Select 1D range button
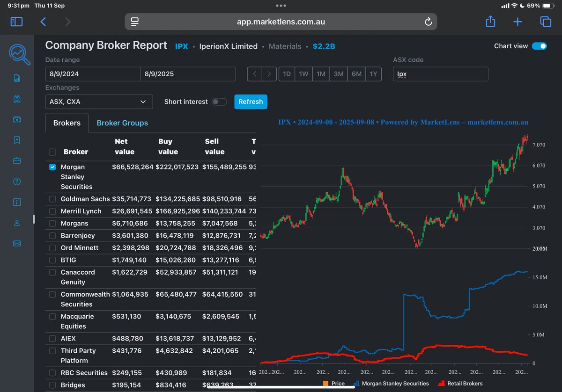562x392 pixels. pos(287,74)
